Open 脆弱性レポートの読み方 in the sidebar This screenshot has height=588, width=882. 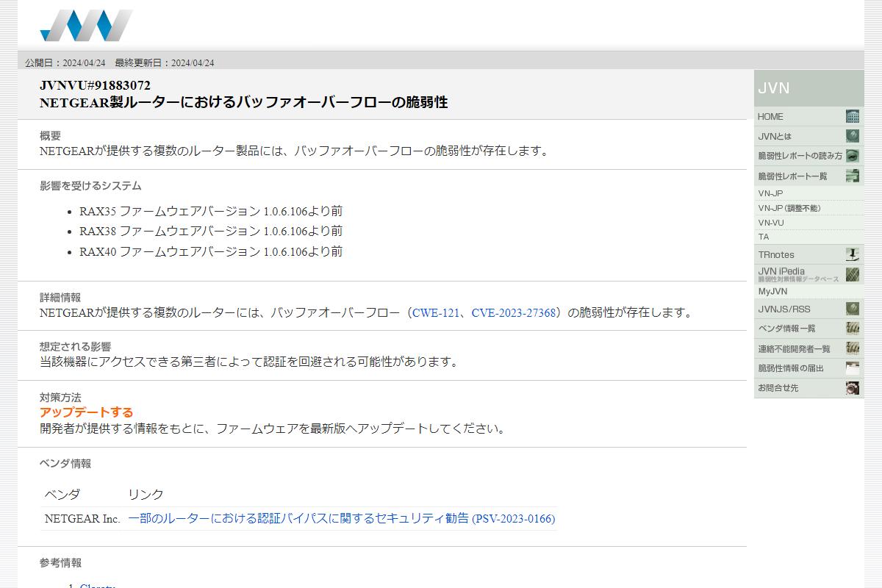coord(808,156)
